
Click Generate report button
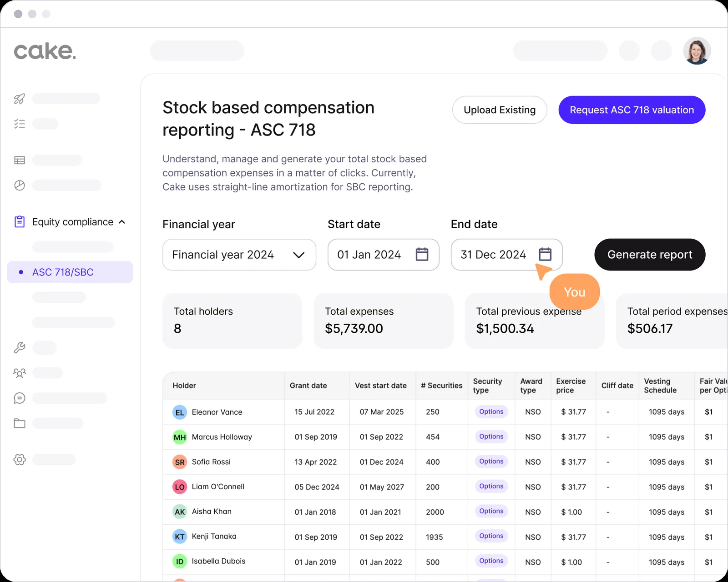(650, 255)
